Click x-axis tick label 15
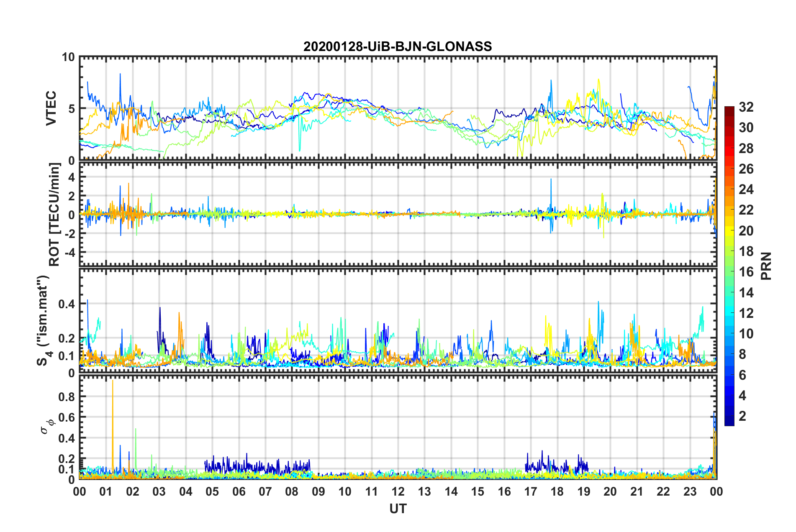Screen dimensions: 796x532 coord(478,491)
